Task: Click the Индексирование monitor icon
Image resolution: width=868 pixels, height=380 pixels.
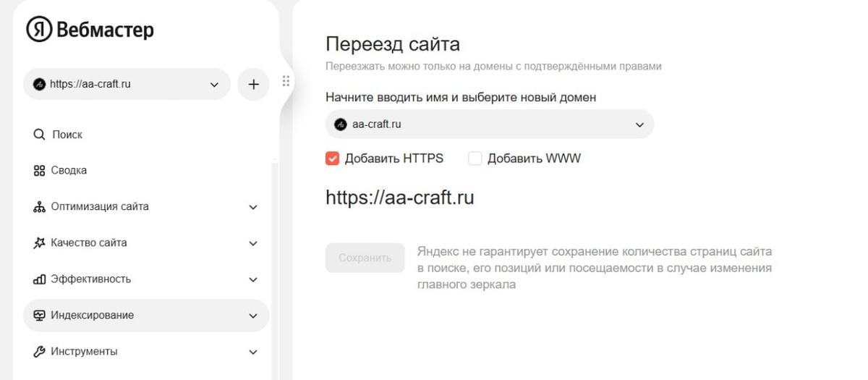Action: point(39,316)
